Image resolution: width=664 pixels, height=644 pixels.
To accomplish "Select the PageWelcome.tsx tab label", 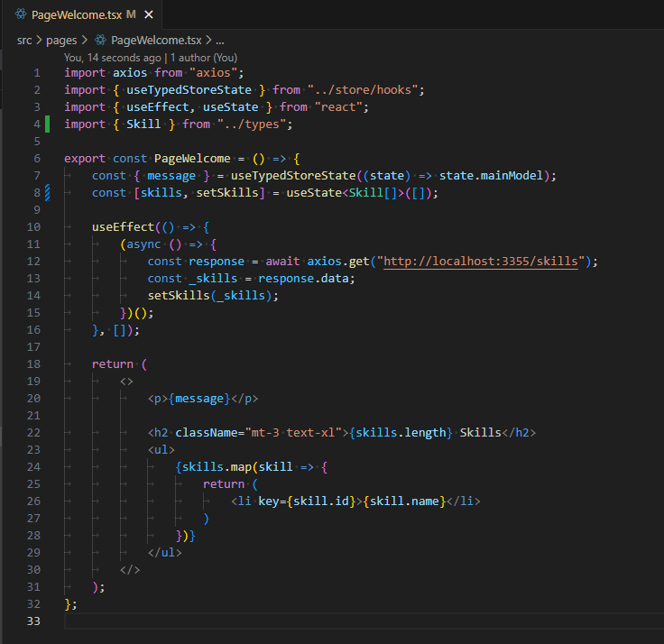I will point(76,14).
